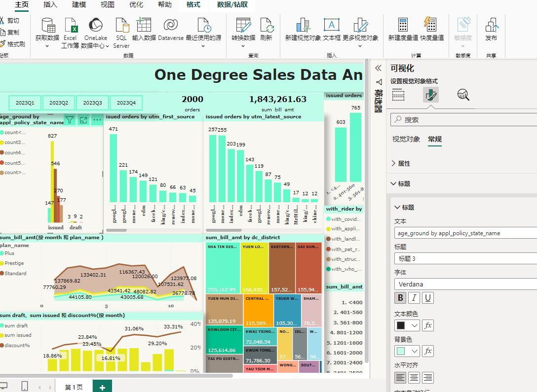Click the New measure icon

[x=403, y=25]
